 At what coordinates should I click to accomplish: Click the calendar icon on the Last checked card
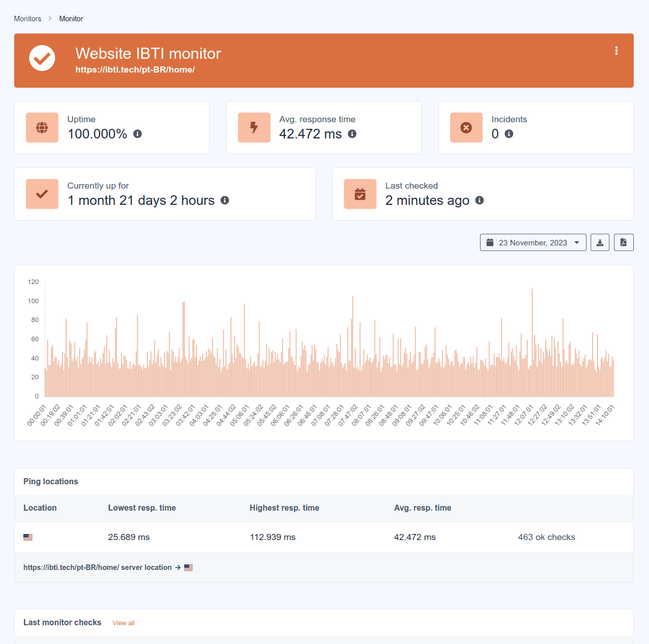[360, 194]
